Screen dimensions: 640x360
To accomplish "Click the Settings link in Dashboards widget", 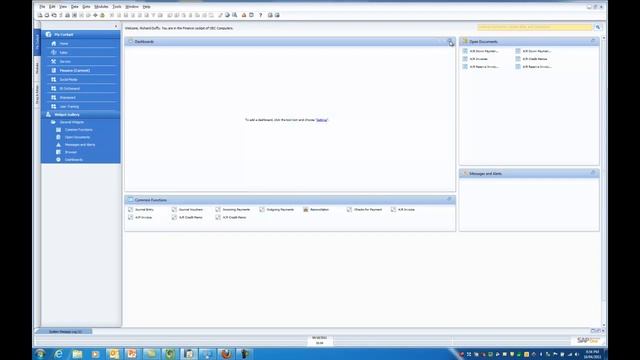I will pos(322,120).
